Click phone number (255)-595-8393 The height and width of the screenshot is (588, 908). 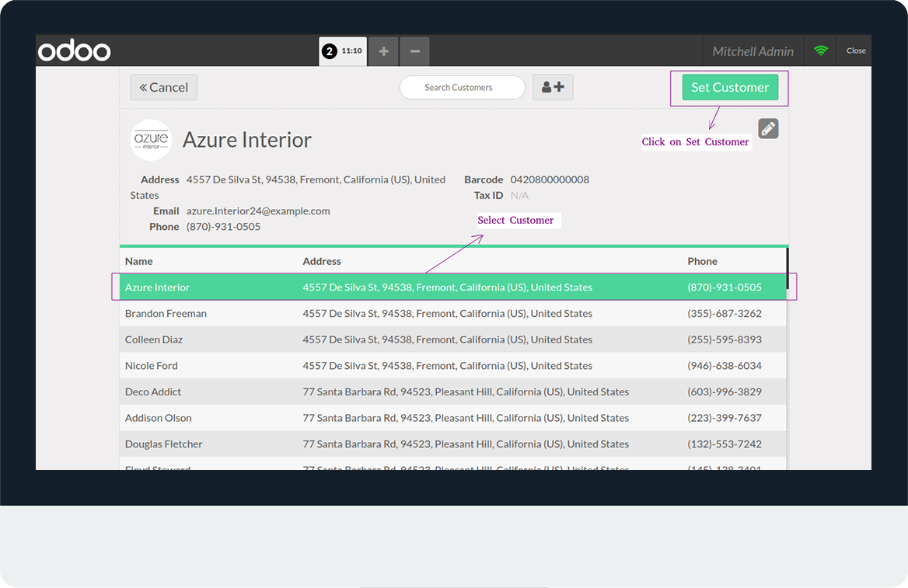(x=725, y=339)
